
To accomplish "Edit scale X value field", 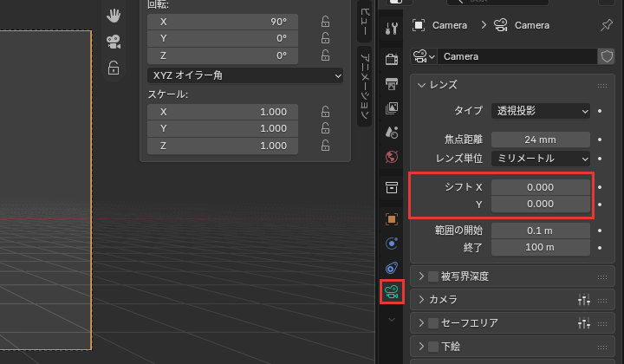I will click(223, 112).
